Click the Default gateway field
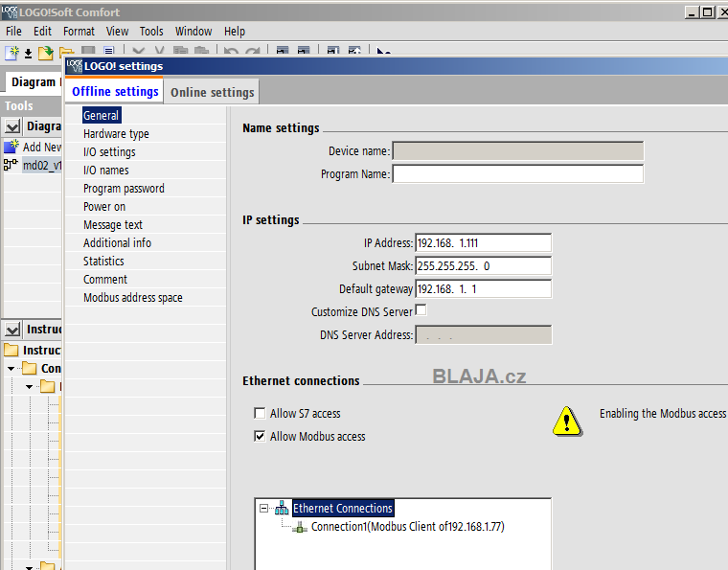This screenshot has height=570, width=728. tap(484, 288)
